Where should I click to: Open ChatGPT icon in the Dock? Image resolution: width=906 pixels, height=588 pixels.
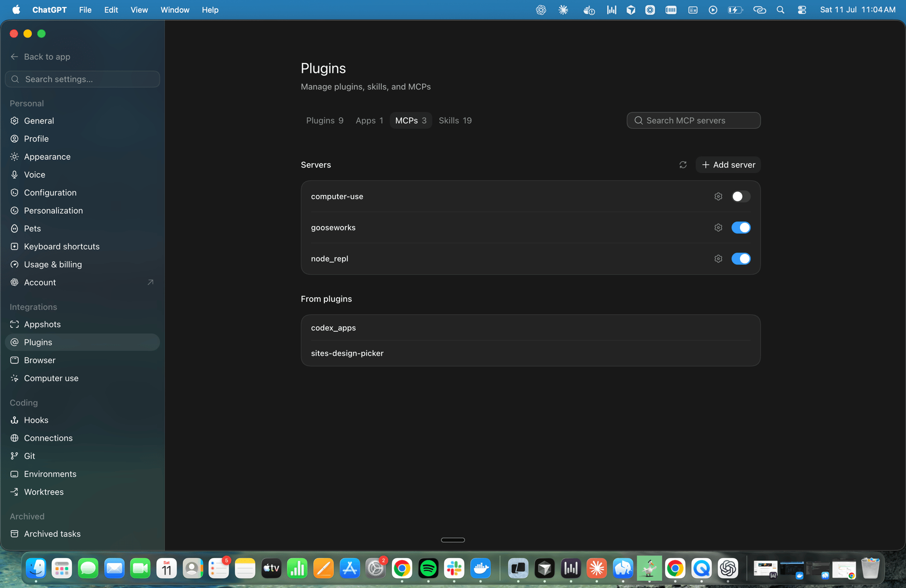point(728,568)
